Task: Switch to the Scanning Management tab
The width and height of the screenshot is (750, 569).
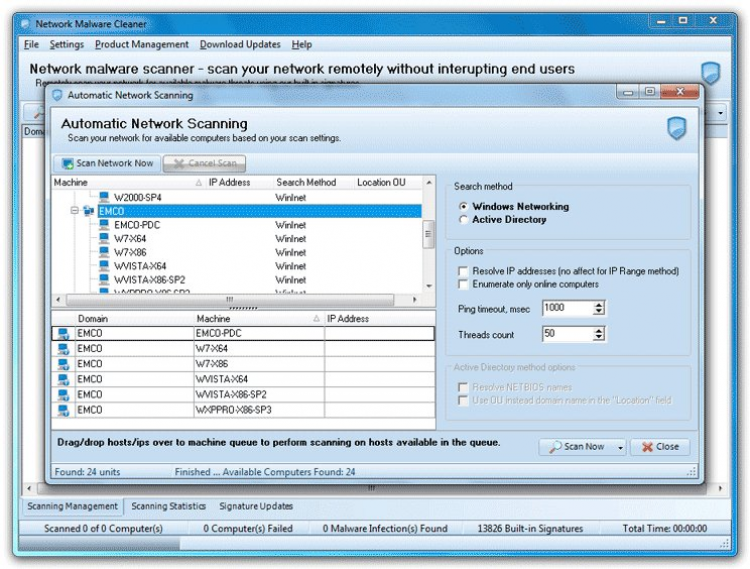Action: coord(72,506)
